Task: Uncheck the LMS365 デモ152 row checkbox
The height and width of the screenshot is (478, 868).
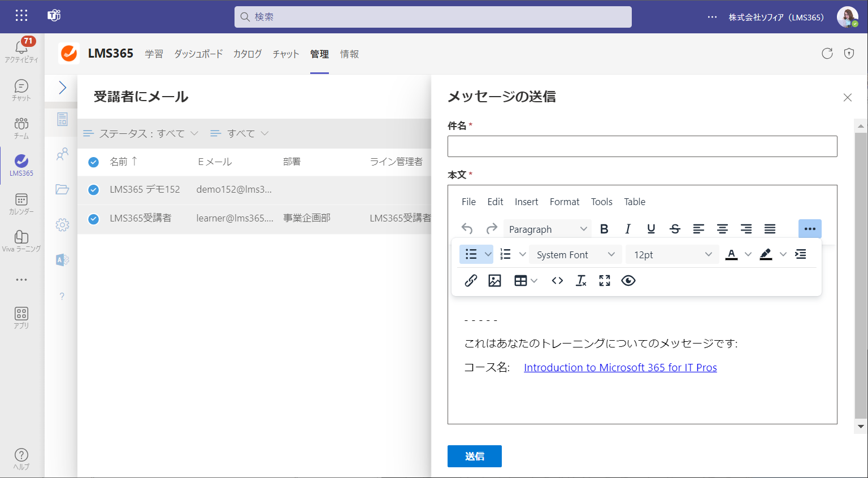Action: click(x=94, y=190)
